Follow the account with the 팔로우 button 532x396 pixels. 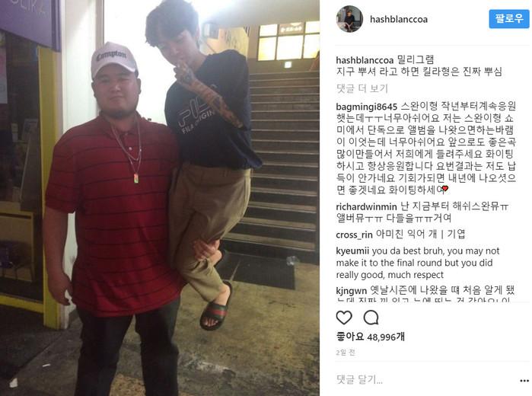[x=509, y=19]
